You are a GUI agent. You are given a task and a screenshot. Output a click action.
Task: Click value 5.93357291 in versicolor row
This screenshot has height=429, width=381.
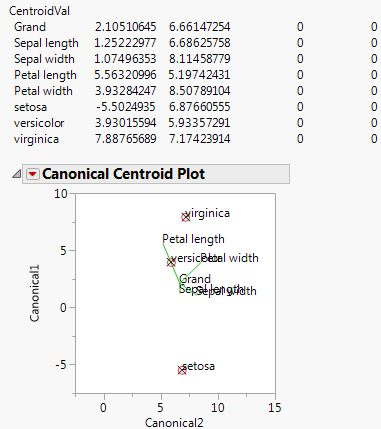199,123
